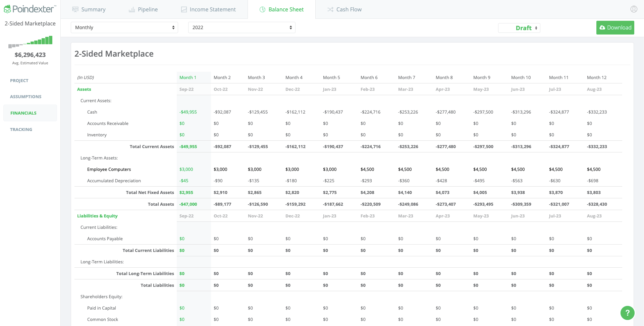Viewport: 644px width, 326px height.
Task: Select the Month 1 column header
Action: pos(188,77)
